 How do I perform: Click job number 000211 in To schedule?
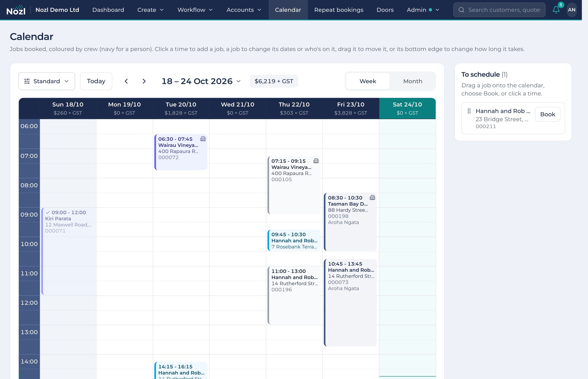pyautogui.click(x=486, y=126)
